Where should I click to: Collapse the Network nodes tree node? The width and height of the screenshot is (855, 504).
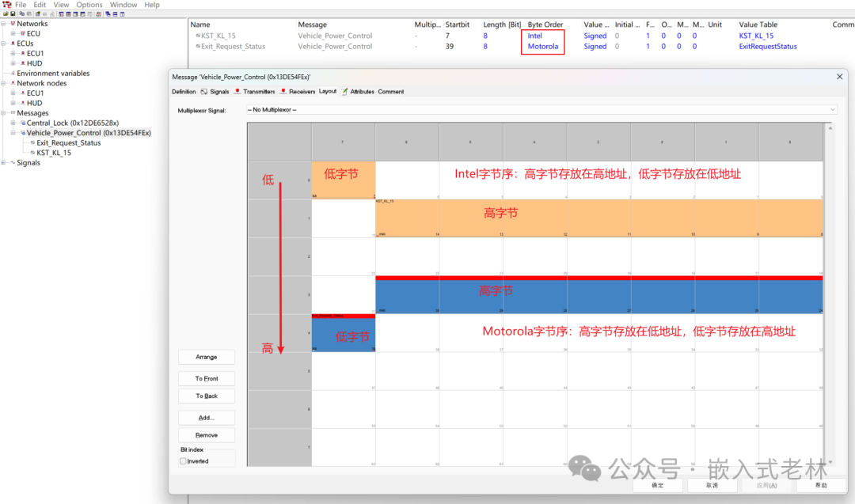[4, 83]
